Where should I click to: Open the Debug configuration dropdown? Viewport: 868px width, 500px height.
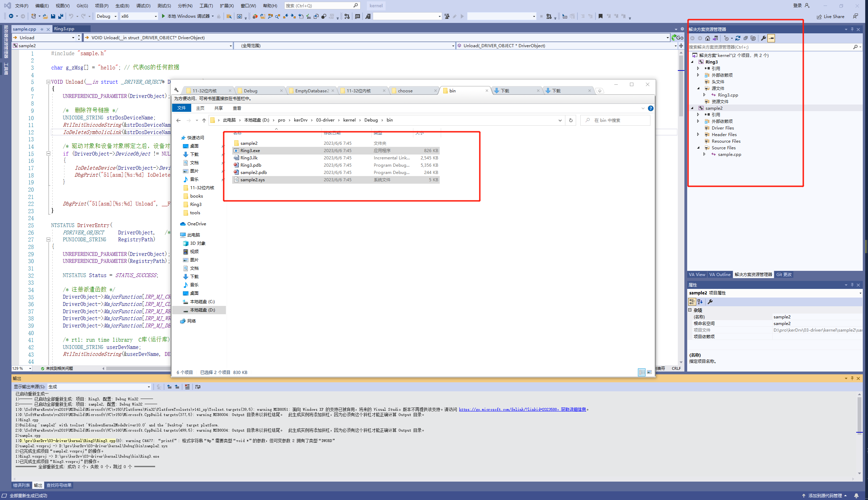click(106, 16)
